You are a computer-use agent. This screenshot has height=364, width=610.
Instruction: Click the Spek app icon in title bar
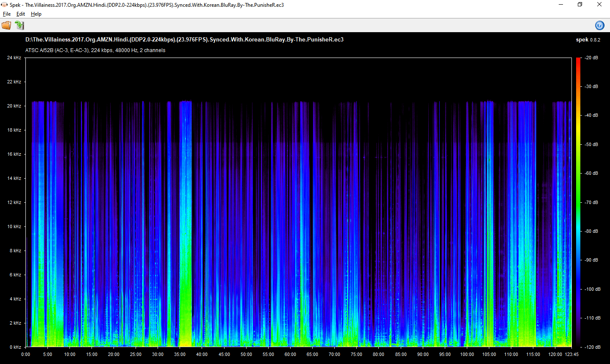coord(5,5)
